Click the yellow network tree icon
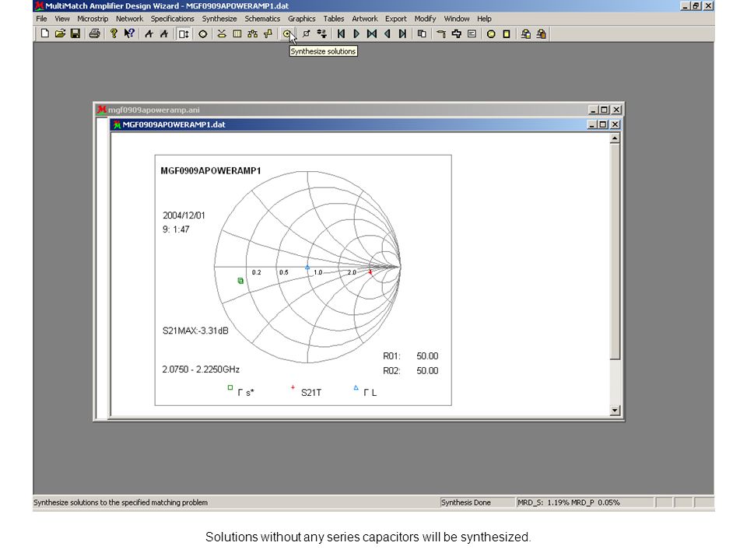 252,33
